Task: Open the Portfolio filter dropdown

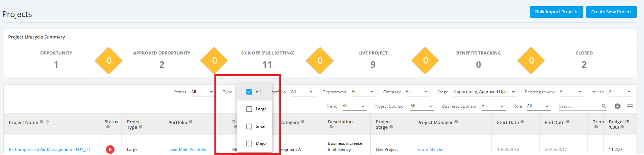Action: (302, 92)
